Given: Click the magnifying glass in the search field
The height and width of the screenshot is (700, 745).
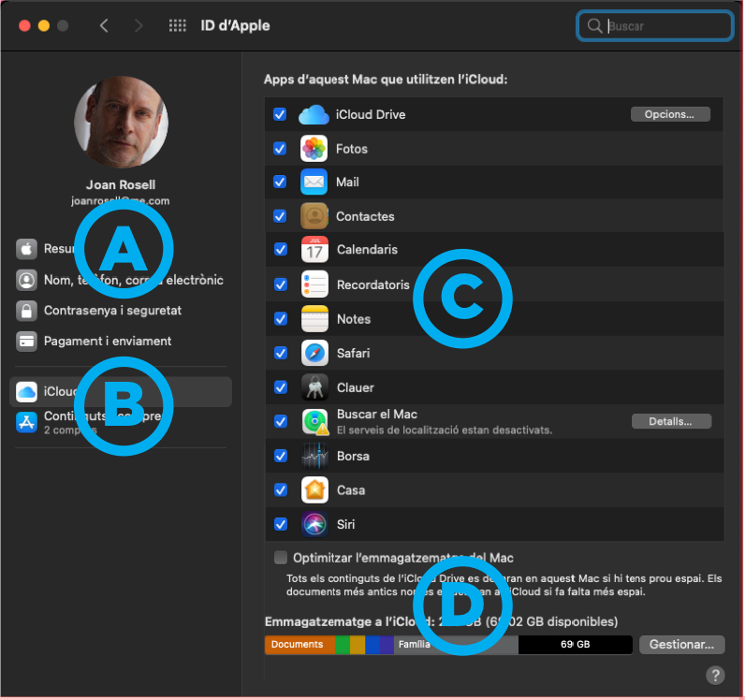Looking at the screenshot, I should [x=594, y=25].
